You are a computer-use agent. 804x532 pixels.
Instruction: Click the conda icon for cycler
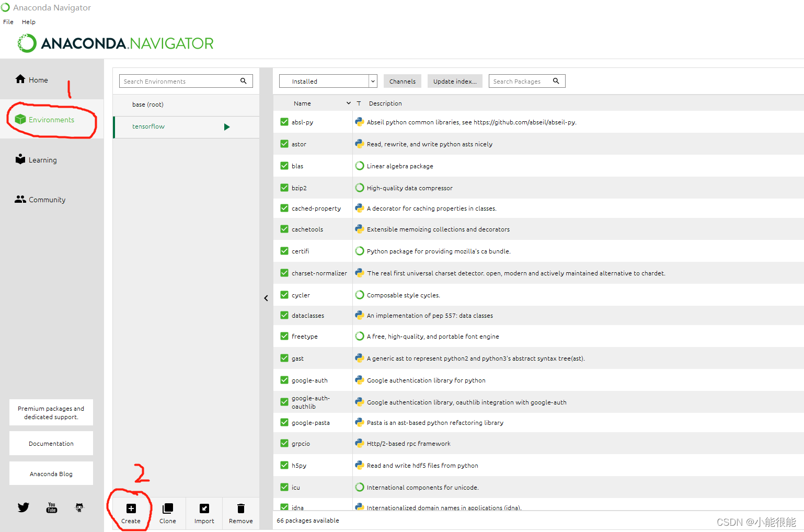coord(360,295)
